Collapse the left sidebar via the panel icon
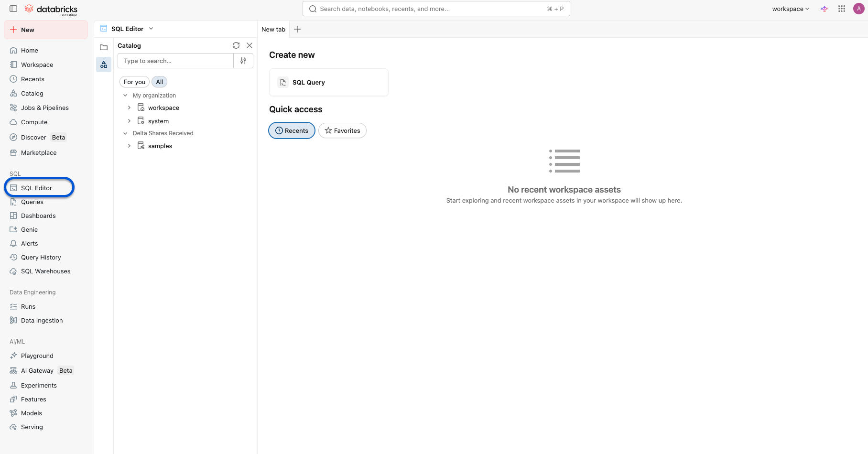Image resolution: width=868 pixels, height=454 pixels. coord(13,9)
